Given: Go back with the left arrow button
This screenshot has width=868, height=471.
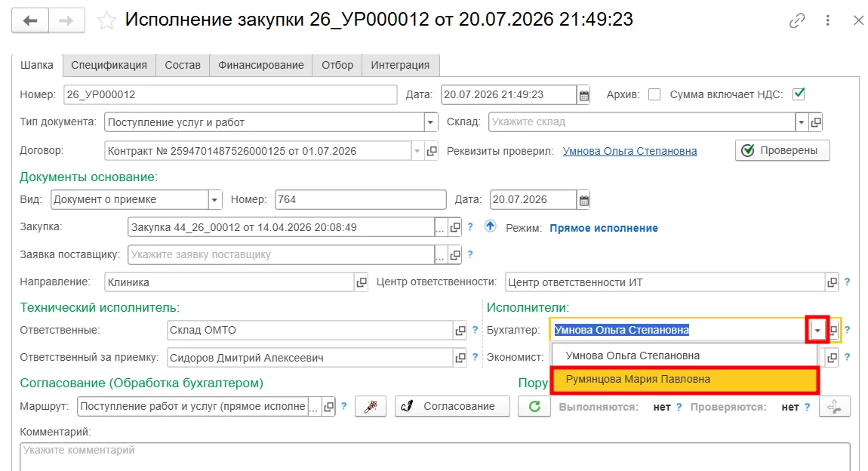Looking at the screenshot, I should (x=30, y=21).
